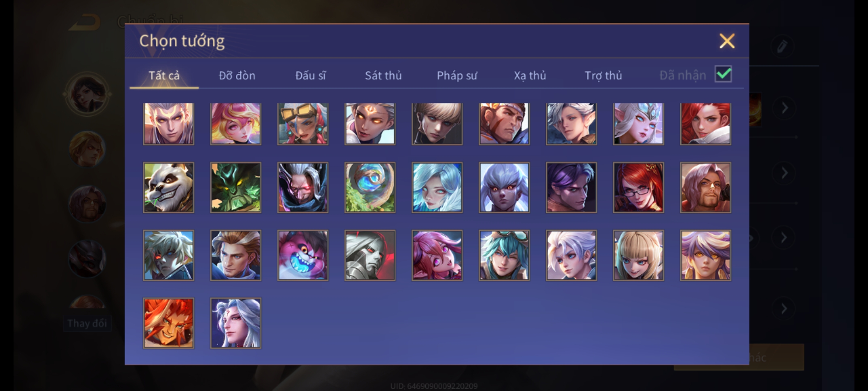The height and width of the screenshot is (391, 868).
Task: Select the swirling blue orb hero
Action: click(370, 188)
